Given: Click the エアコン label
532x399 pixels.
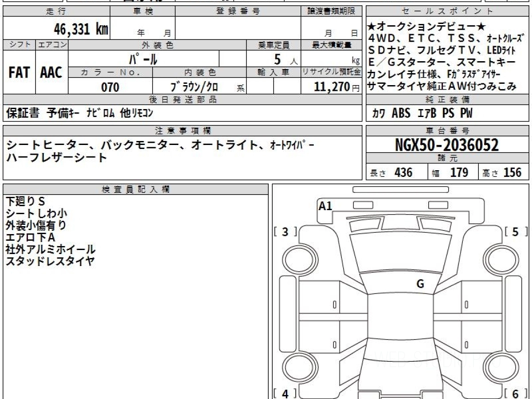Looking at the screenshot, I should click(52, 45).
